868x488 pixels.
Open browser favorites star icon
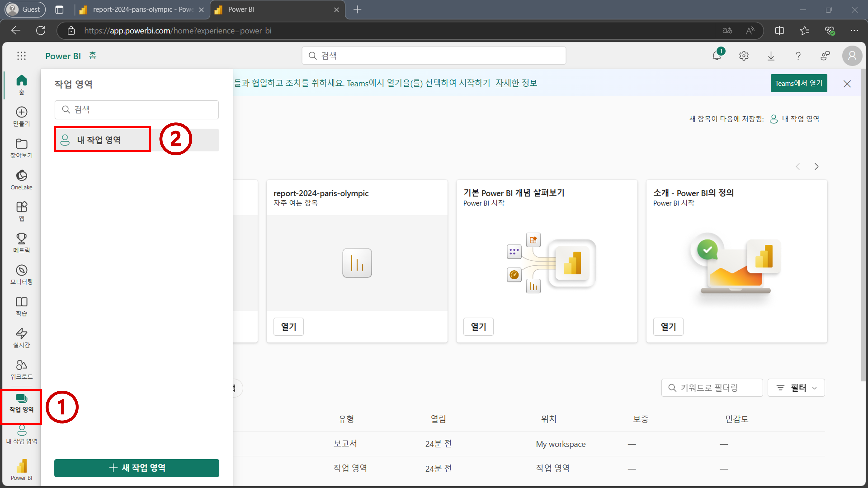pyautogui.click(x=805, y=31)
